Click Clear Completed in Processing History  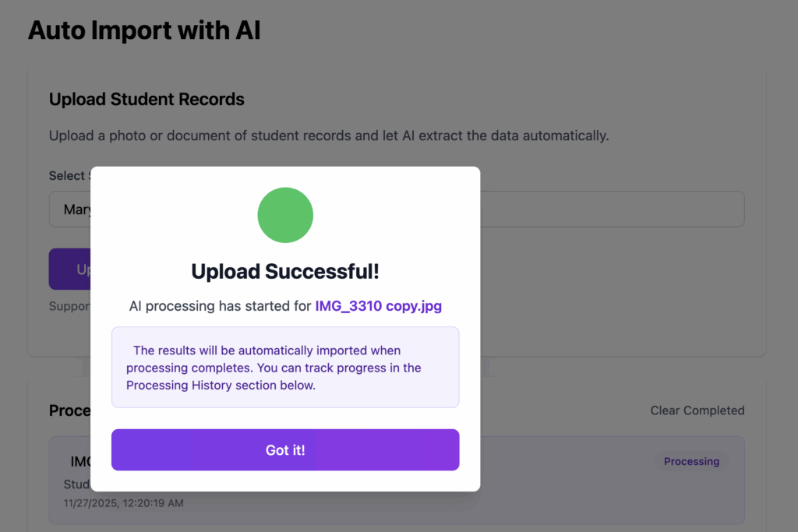tap(697, 410)
